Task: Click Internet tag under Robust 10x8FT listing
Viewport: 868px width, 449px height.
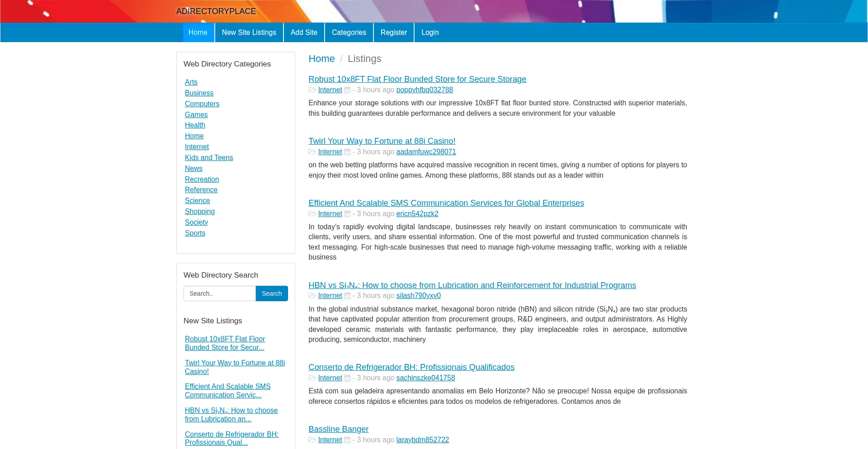Action: click(x=330, y=90)
